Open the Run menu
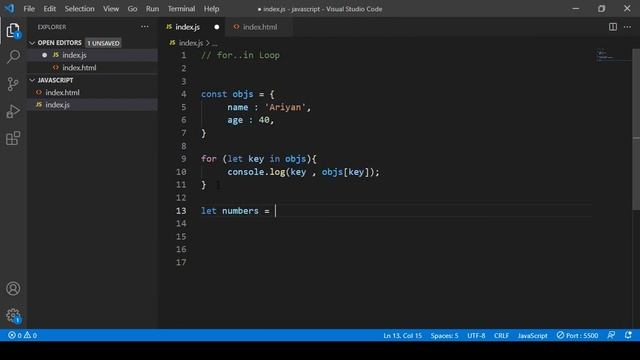Image resolution: width=640 pixels, height=360 pixels. pos(152,9)
